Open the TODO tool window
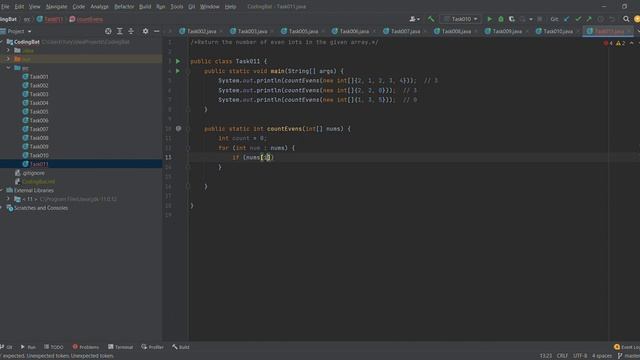Viewport: 640px width, 360px height. tap(54, 347)
